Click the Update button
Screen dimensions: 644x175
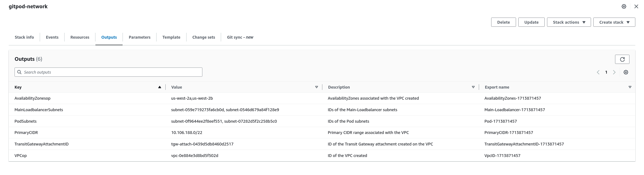pyautogui.click(x=531, y=22)
